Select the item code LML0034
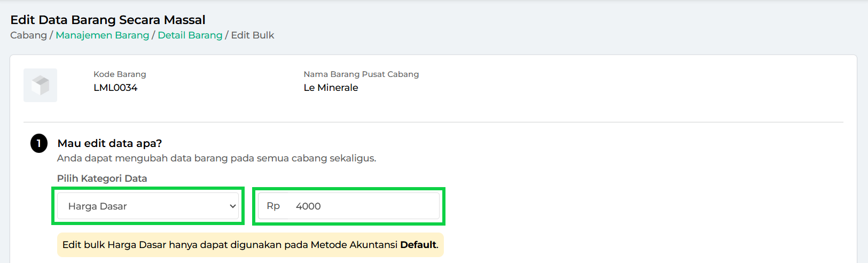Screen dimensions: 868x263 (x=115, y=88)
